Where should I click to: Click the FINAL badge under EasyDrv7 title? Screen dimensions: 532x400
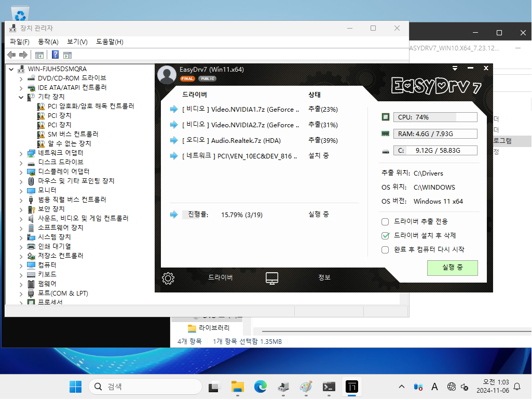pyautogui.click(x=187, y=79)
